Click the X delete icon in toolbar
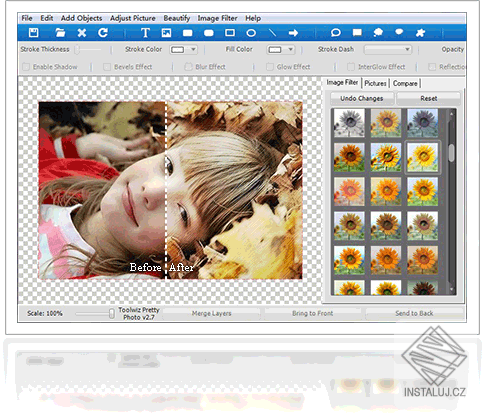Screen dimensions: 485x419 tap(82, 33)
